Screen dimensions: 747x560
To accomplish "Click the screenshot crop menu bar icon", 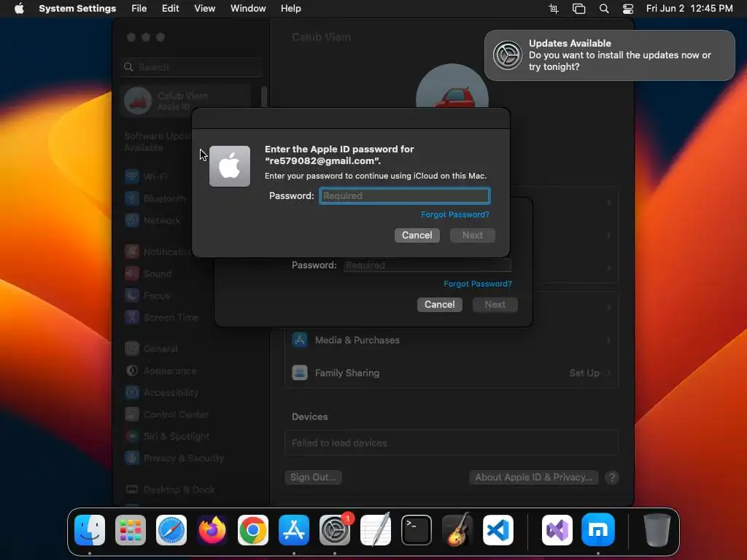I will point(553,9).
